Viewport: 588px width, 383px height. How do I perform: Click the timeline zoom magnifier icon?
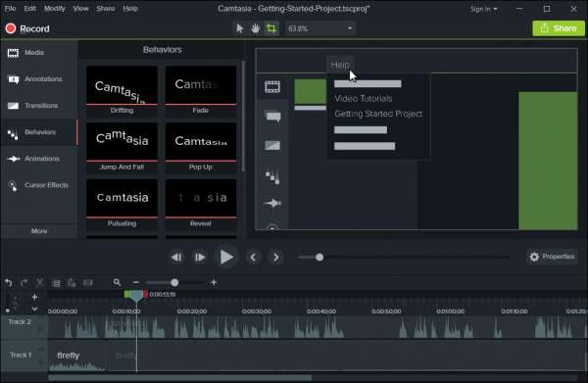pos(117,282)
